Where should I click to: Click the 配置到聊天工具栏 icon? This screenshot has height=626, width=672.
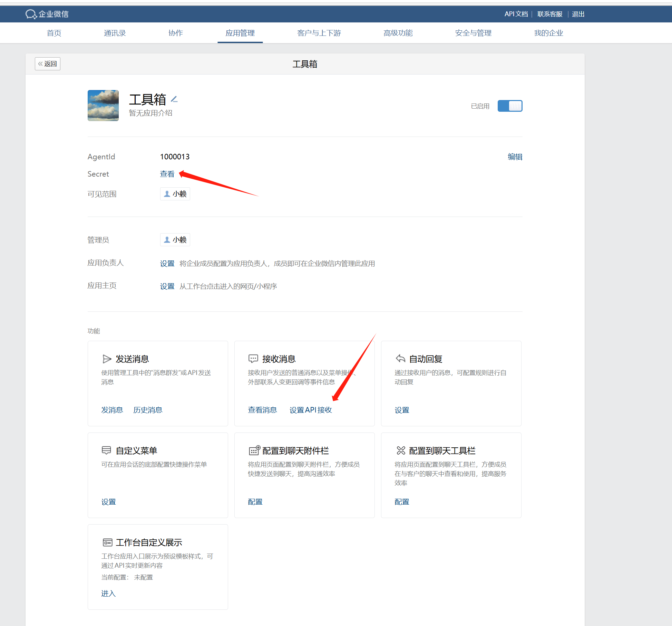tap(401, 450)
